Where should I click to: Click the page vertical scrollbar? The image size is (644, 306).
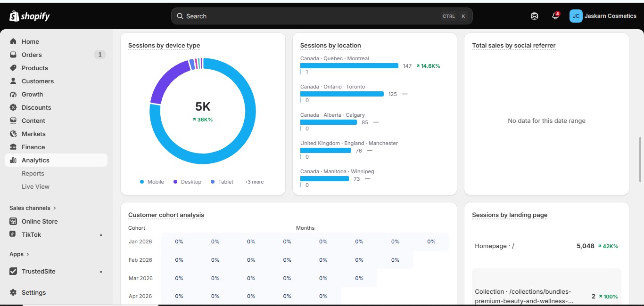[640, 160]
